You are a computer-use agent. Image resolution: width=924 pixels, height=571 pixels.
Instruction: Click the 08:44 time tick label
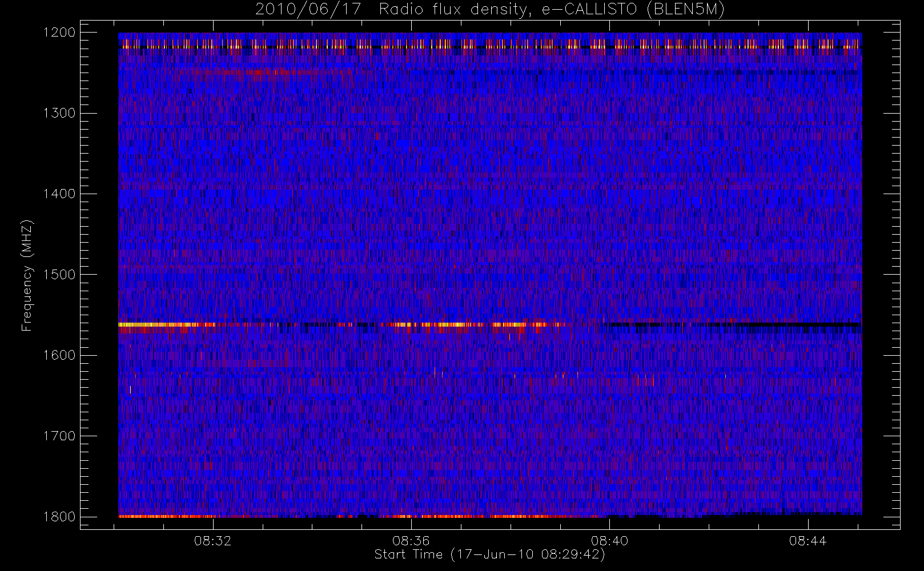[808, 541]
